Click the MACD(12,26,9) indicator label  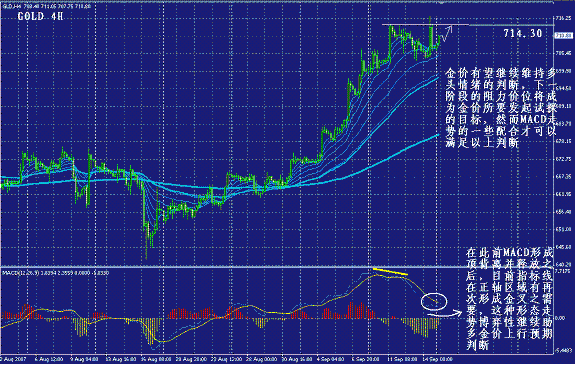55,273
